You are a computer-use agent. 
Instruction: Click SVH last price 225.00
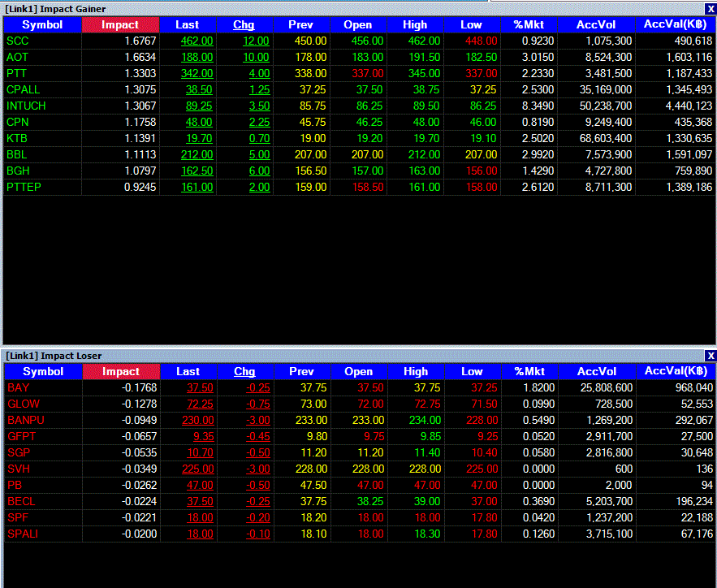(198, 469)
